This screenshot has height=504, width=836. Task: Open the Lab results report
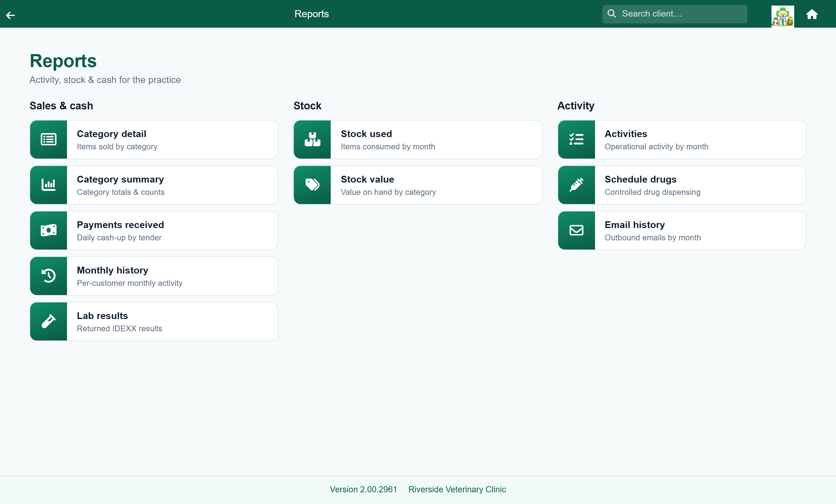(154, 321)
